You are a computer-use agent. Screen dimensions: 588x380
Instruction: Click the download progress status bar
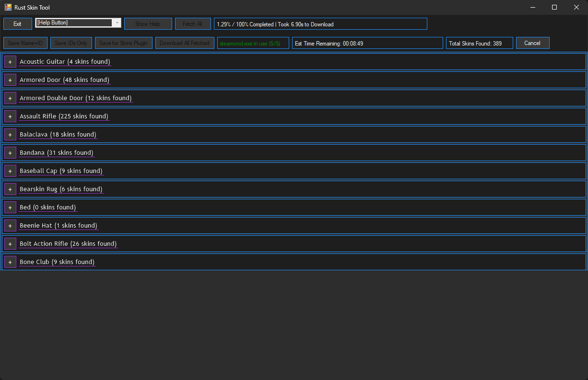pos(320,24)
